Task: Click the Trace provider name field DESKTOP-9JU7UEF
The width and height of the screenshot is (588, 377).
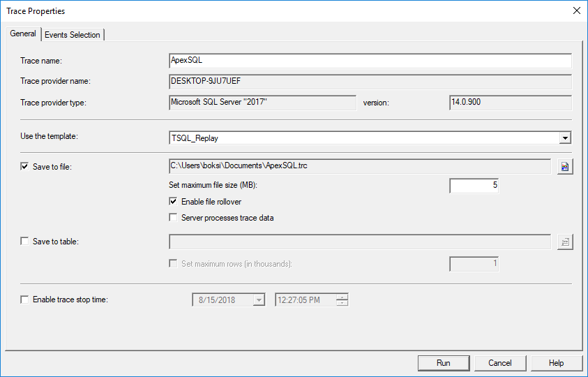Action: (x=370, y=82)
